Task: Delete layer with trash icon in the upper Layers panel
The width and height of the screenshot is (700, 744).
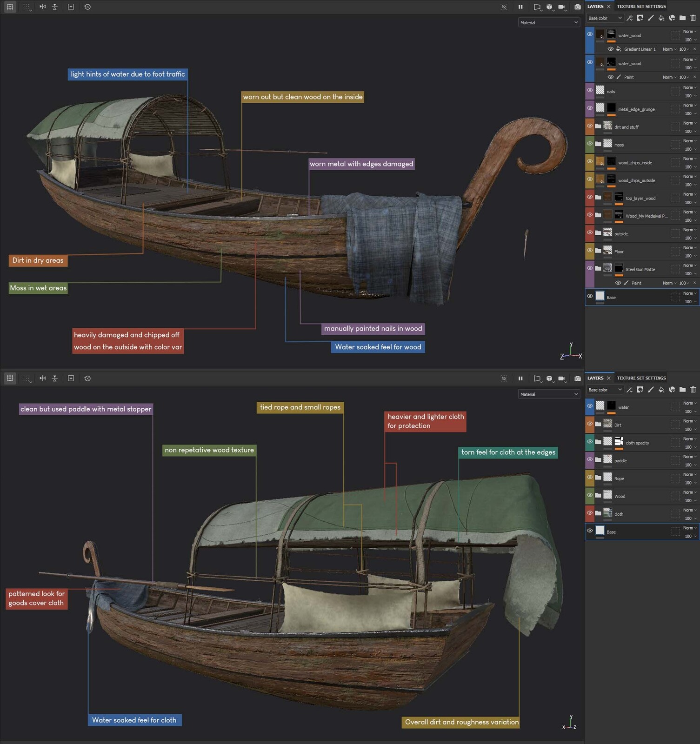Action: click(x=693, y=18)
